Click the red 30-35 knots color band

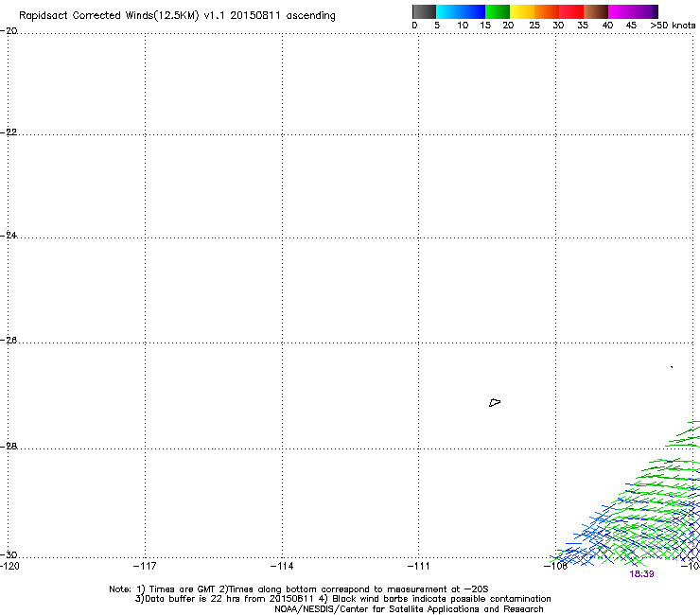click(x=571, y=11)
